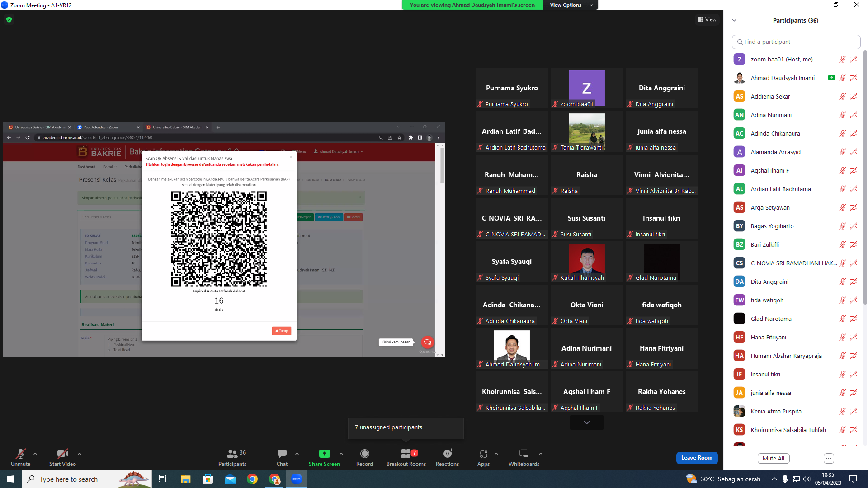Select Bagas Yogiharto in participants list
868x488 pixels.
pyautogui.click(x=796, y=226)
